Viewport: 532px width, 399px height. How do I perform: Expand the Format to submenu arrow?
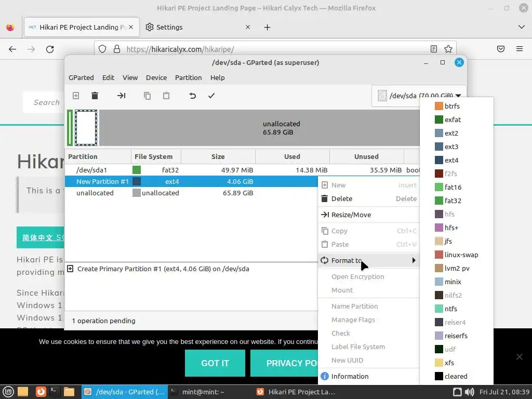414,260
